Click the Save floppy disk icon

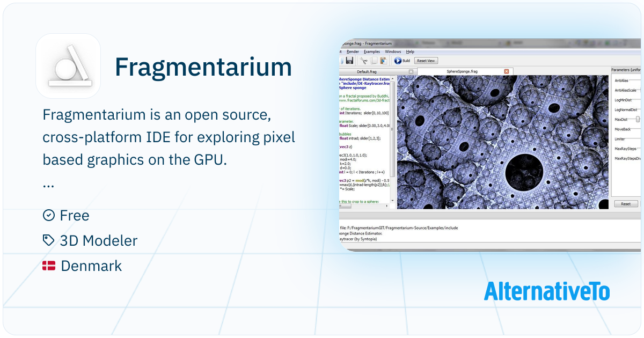point(349,61)
